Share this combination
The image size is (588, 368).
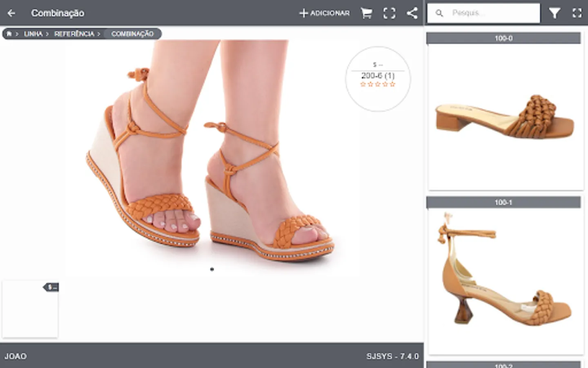click(x=412, y=13)
